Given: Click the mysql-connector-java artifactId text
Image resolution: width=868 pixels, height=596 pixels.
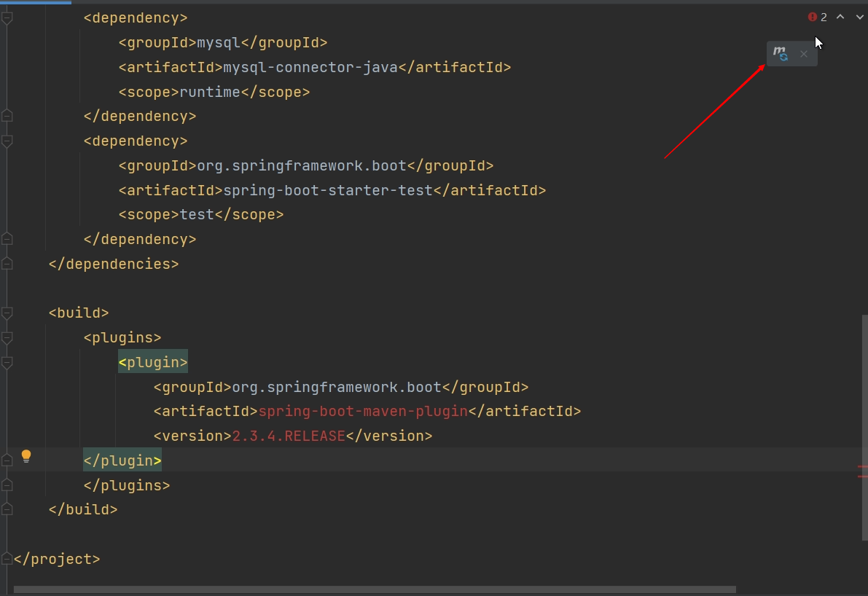Looking at the screenshot, I should [x=310, y=68].
